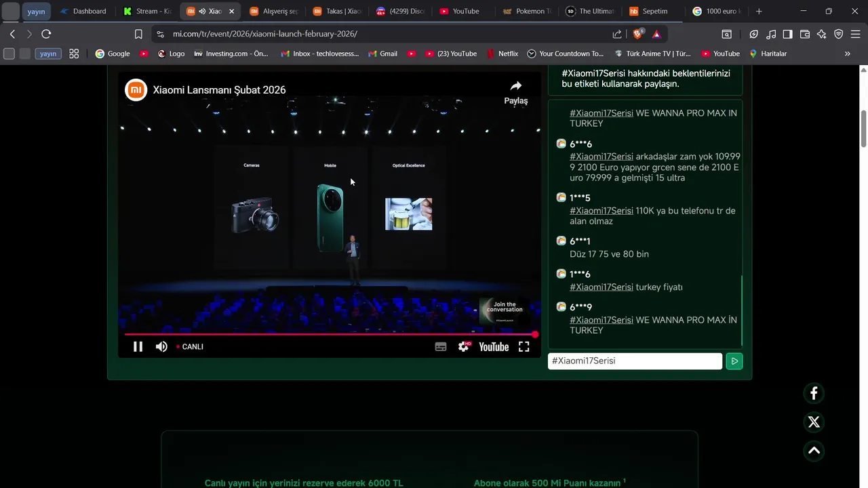
Task: Open the Brave VPN shield icon
Action: [x=839, y=34]
